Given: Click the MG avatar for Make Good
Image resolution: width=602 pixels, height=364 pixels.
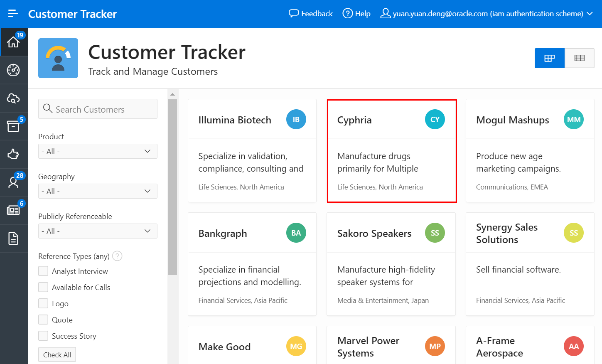Looking at the screenshot, I should 296,347.
